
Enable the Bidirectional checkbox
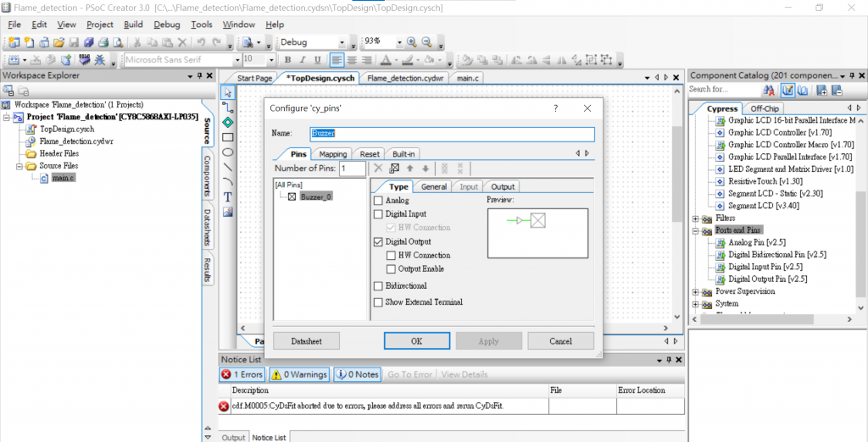point(378,286)
